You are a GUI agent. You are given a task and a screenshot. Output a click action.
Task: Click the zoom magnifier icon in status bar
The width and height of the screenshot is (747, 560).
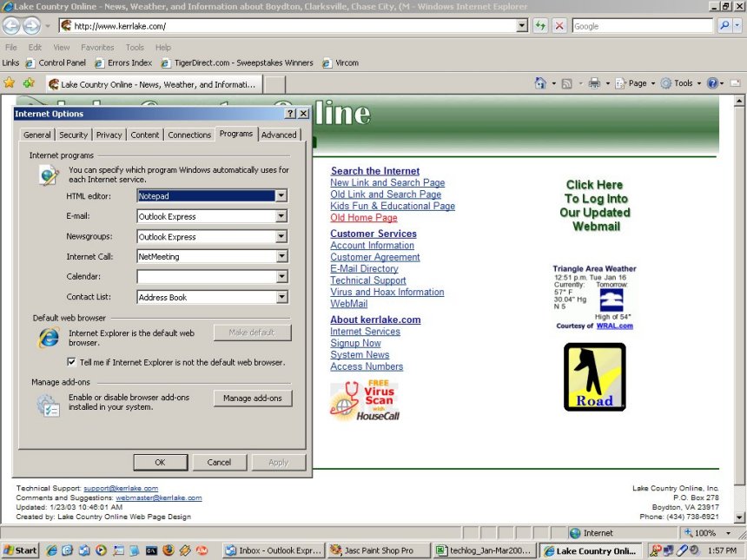(x=689, y=533)
